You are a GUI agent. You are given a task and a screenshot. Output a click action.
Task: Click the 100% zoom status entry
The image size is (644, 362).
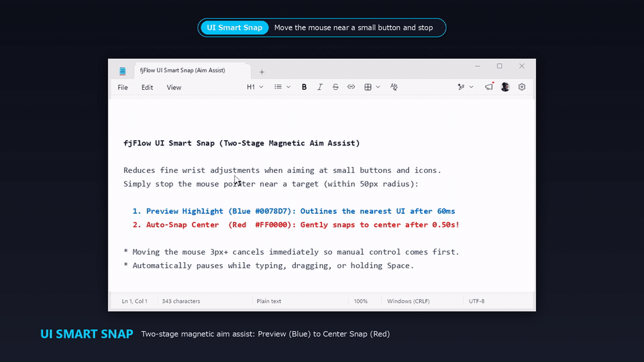361,301
